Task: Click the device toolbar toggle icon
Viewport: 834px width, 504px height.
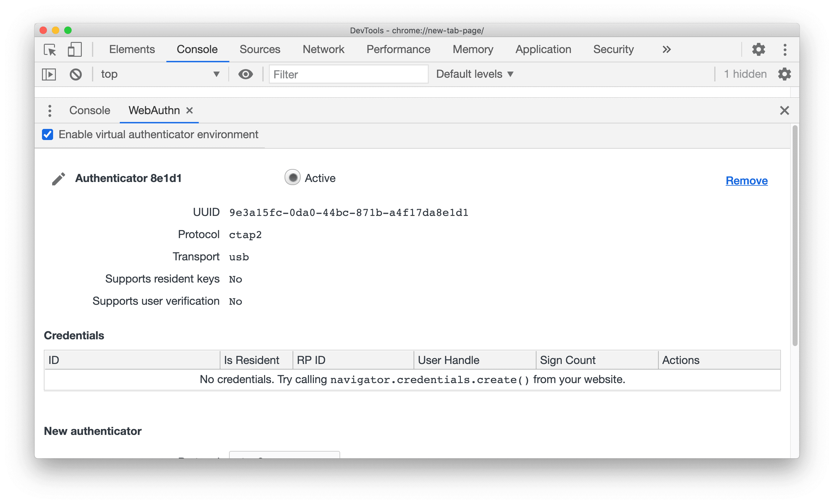Action: [x=73, y=50]
